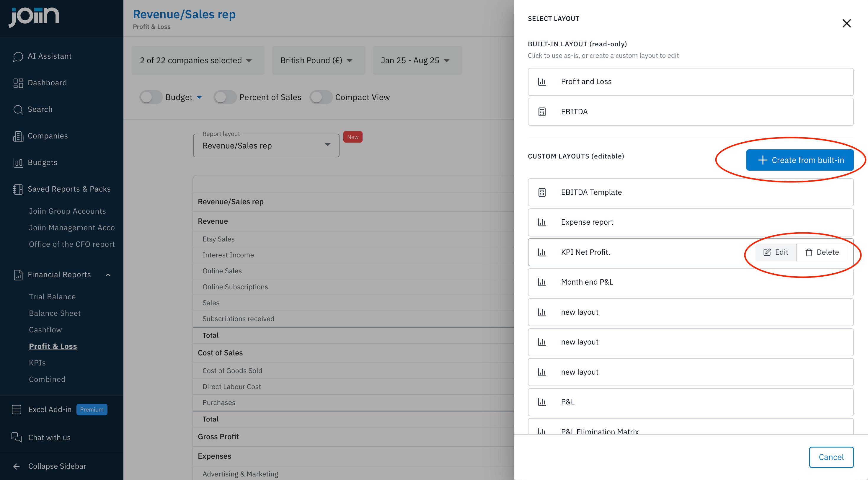Toggle the Percent of Sales switch

pyautogui.click(x=225, y=97)
